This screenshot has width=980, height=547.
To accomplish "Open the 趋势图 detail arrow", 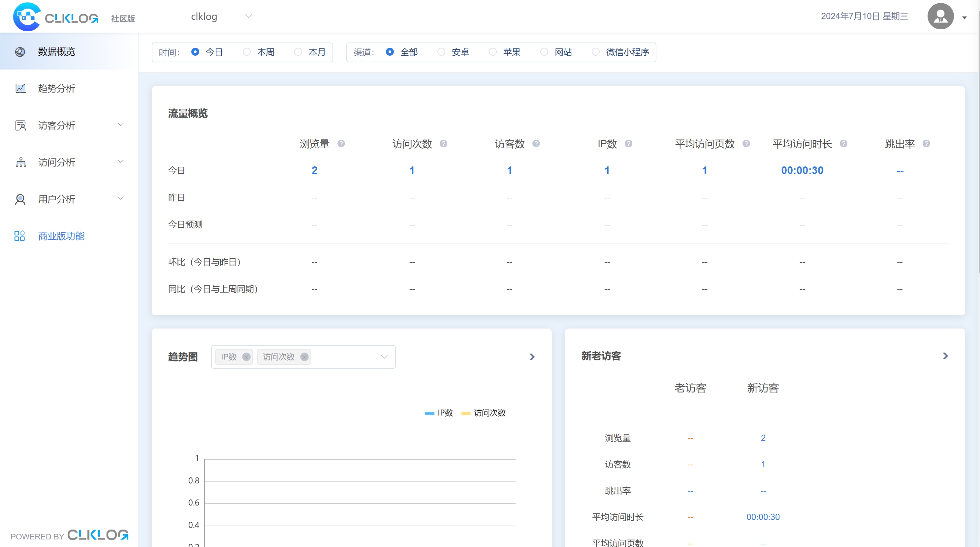I will [x=532, y=357].
